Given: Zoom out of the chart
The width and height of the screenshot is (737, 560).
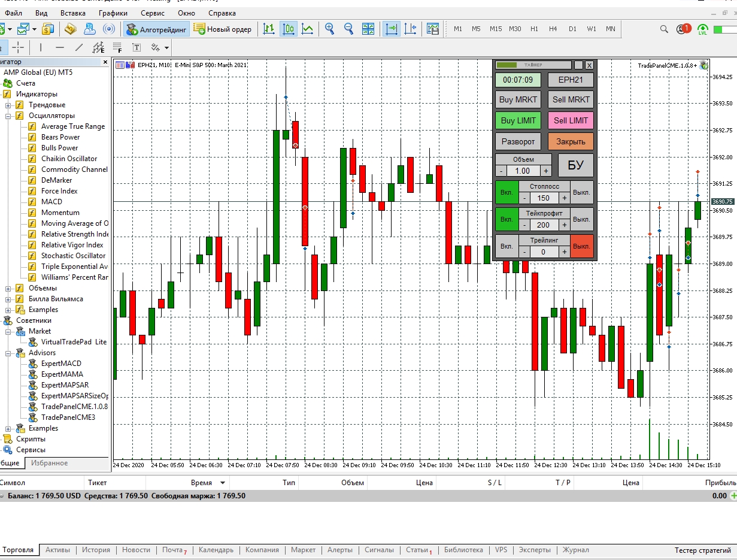Looking at the screenshot, I should [349, 29].
